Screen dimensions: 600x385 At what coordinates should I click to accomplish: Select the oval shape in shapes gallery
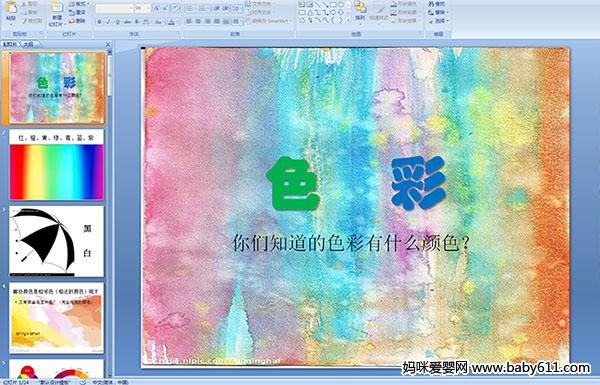[341, 5]
